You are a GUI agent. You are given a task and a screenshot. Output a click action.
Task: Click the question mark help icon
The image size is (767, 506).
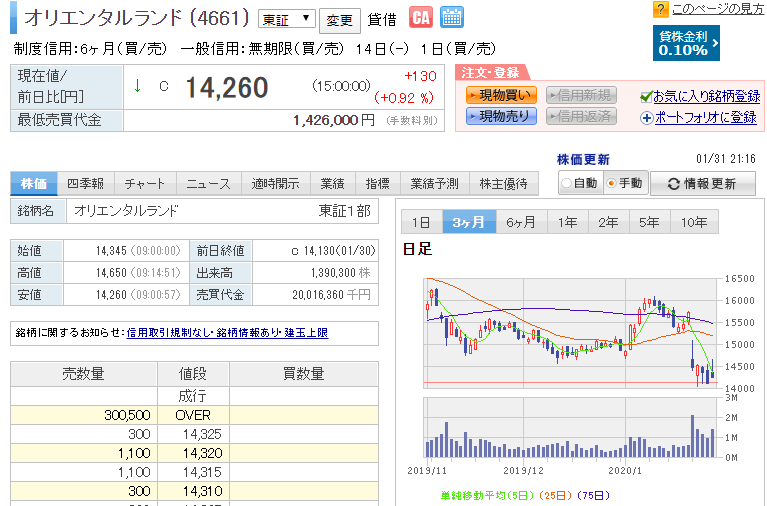tap(660, 9)
